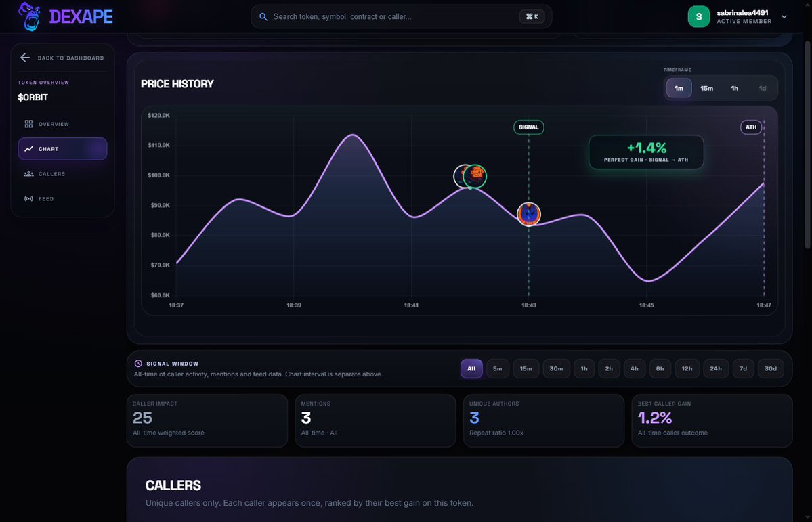
Task: Select the 4h signal window
Action: [x=635, y=369]
